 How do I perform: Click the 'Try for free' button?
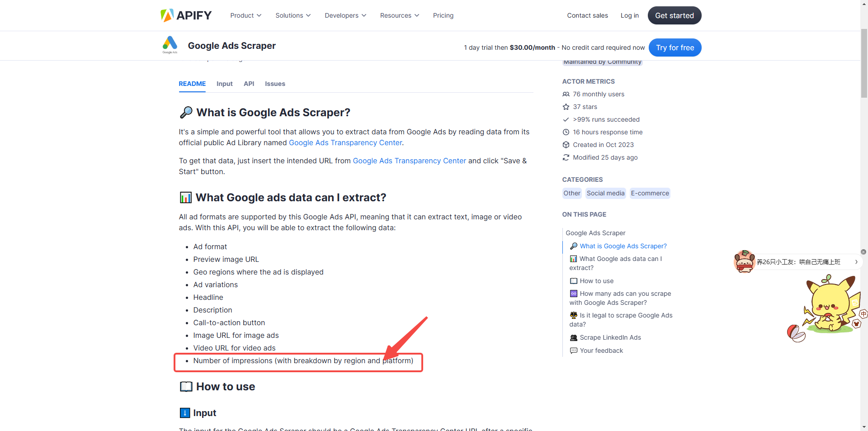pyautogui.click(x=675, y=47)
